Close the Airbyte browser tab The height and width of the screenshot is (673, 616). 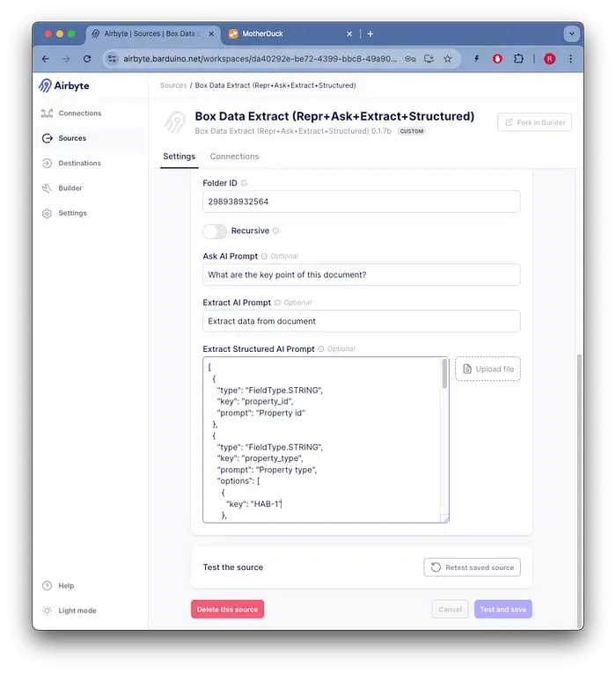click(211, 34)
